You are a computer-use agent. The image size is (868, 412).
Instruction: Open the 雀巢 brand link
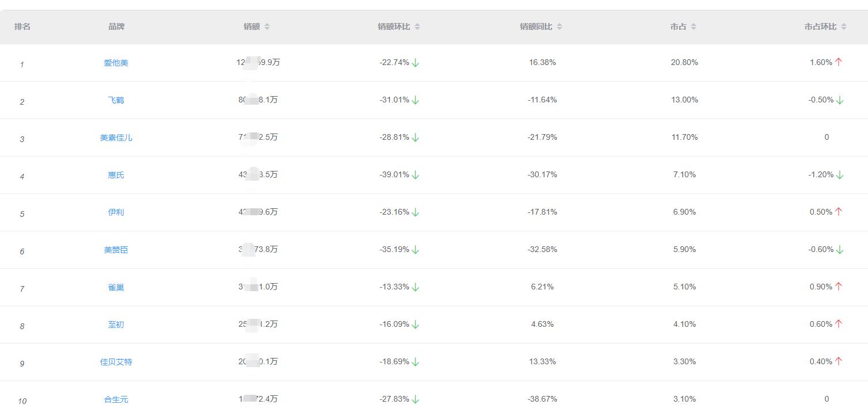[116, 287]
